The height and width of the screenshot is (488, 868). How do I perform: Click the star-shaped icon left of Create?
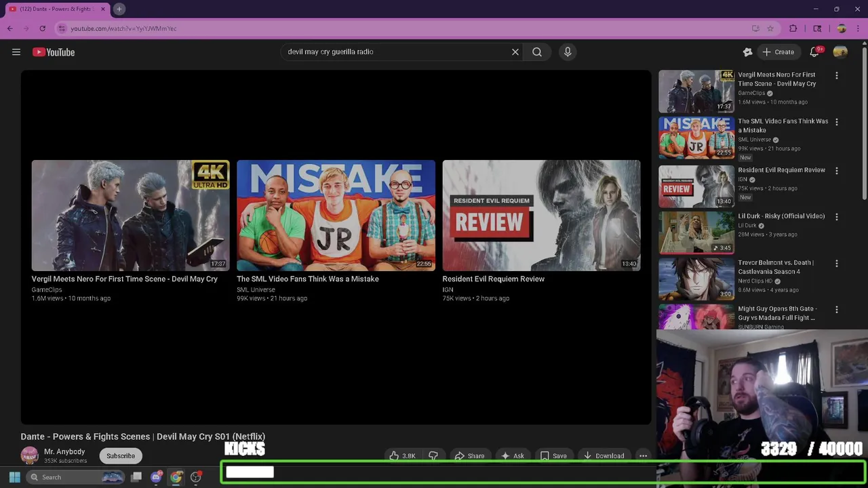[x=747, y=52]
